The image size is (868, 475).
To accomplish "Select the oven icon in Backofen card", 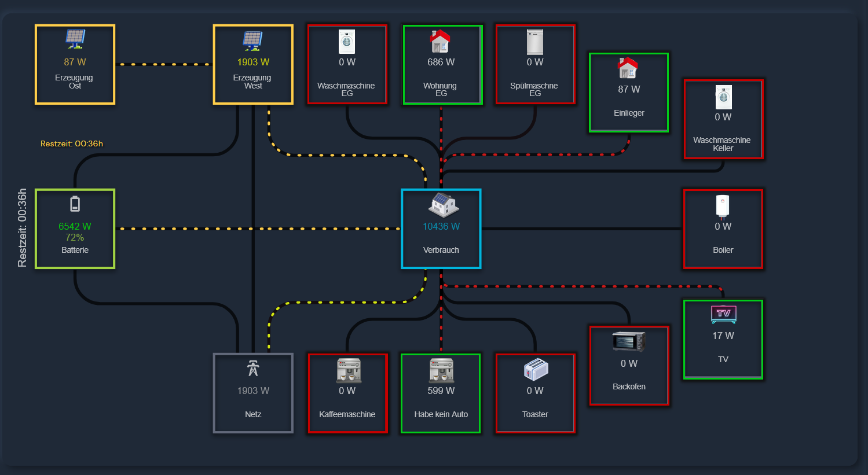I will pyautogui.click(x=629, y=341).
